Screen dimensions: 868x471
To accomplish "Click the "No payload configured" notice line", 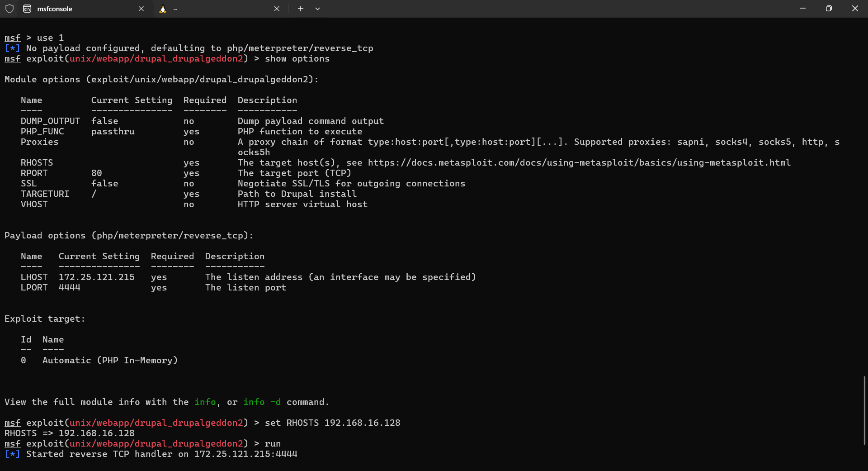I will 189,48.
